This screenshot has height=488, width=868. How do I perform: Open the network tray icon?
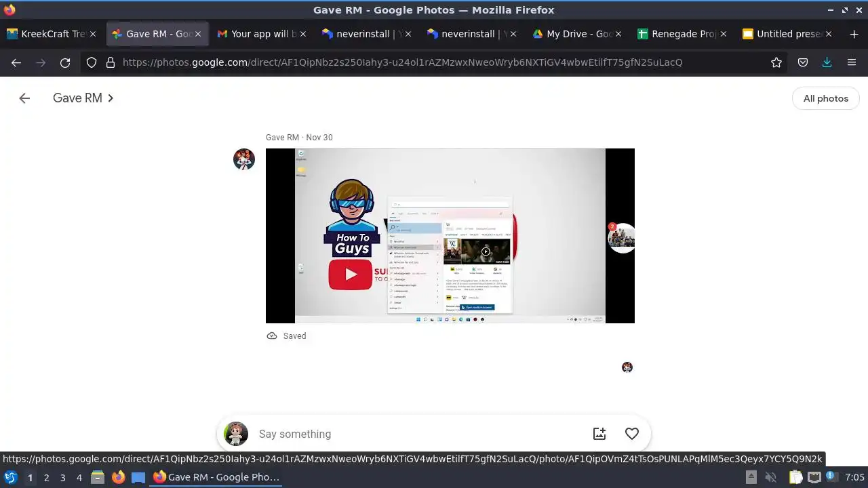coord(814,477)
